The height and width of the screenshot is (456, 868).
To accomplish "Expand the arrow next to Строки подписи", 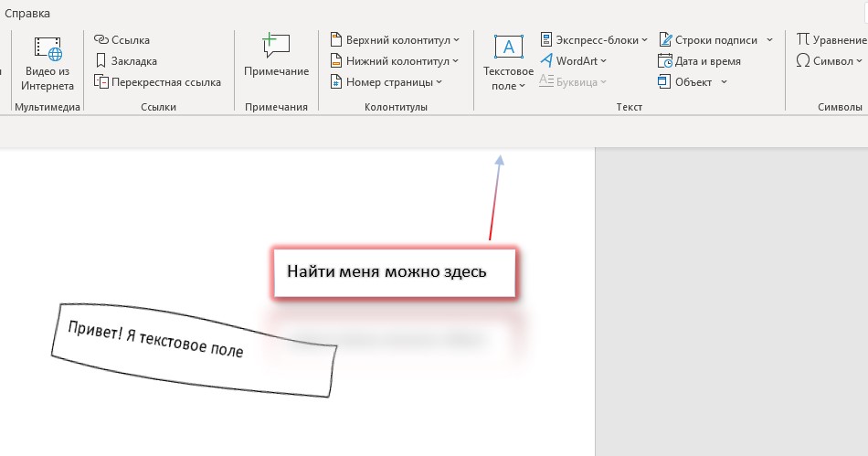I will point(769,40).
